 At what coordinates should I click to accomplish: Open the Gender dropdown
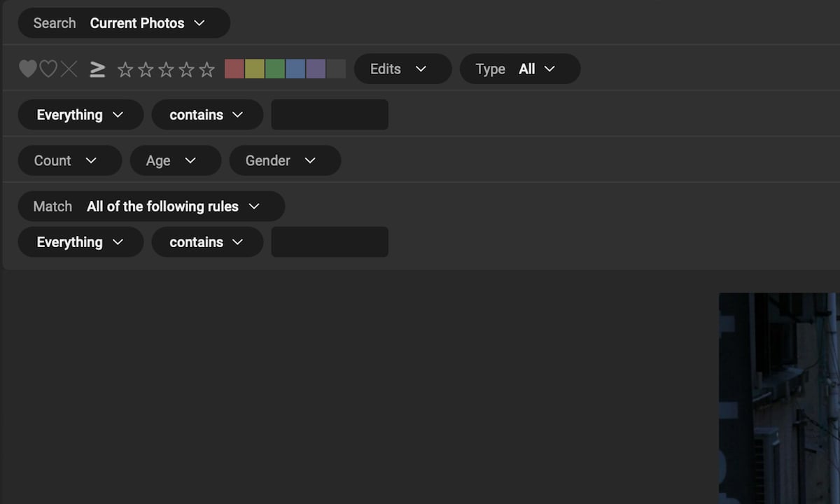285,160
